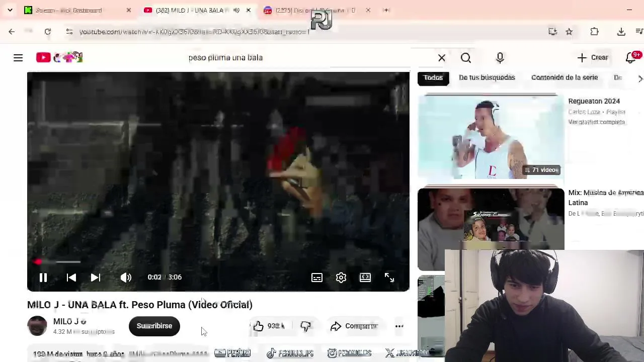Screen dimensions: 644x362
Task: Open the MILO J channel avatar
Action: [37, 326]
